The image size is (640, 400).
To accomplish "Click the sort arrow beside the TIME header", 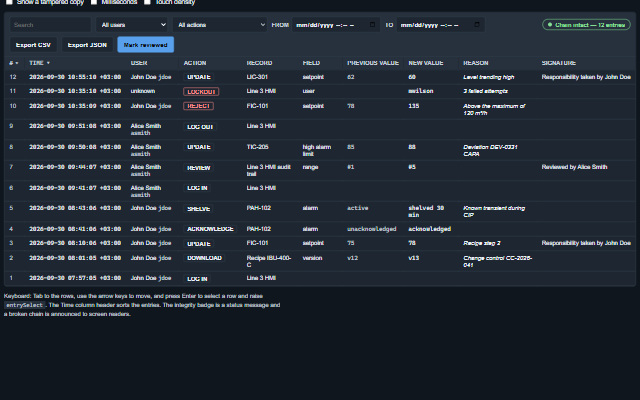I will pyautogui.click(x=48, y=63).
